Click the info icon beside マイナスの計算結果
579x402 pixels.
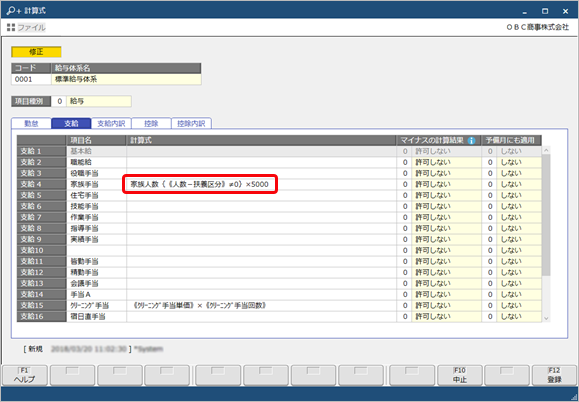pyautogui.click(x=471, y=140)
